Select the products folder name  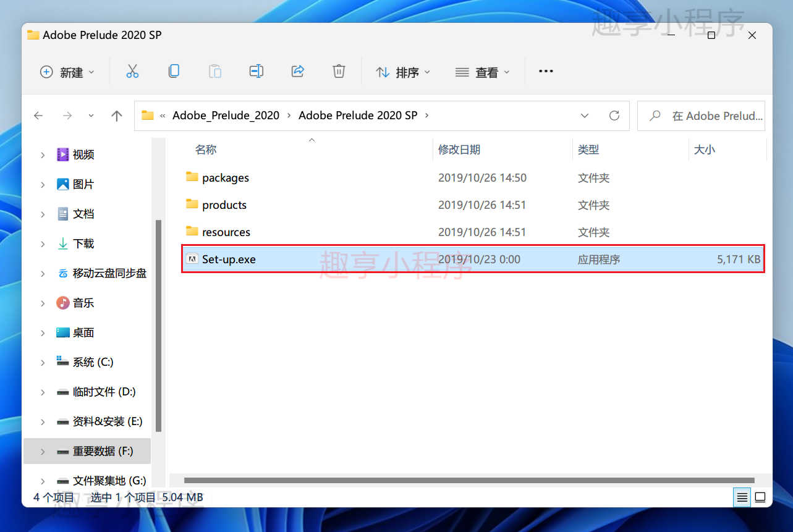tap(224, 205)
